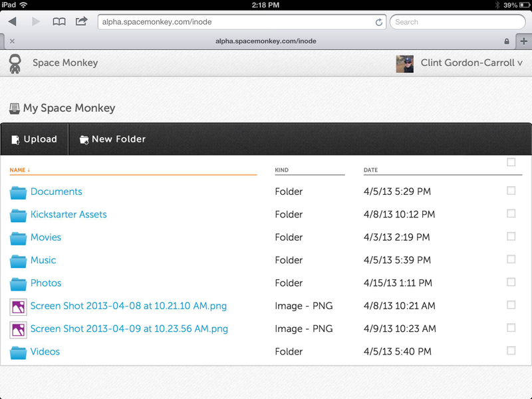Check the Videos row checkbox
532x399 pixels.
click(x=511, y=350)
